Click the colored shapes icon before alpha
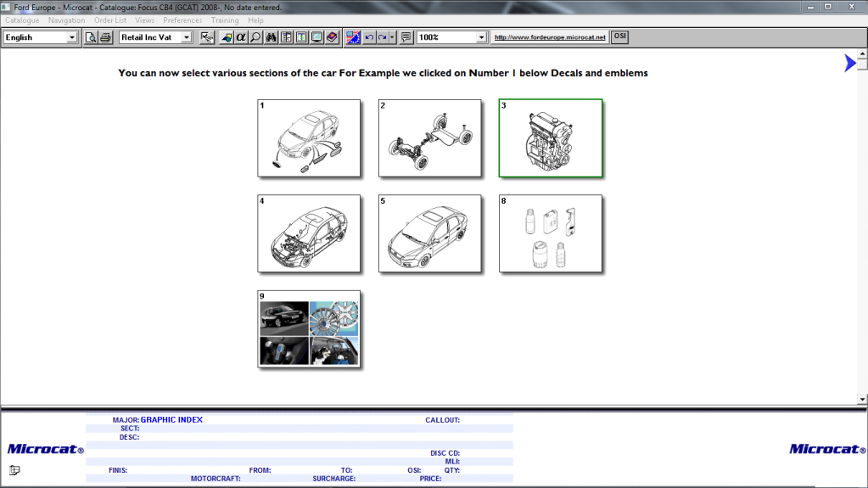 pyautogui.click(x=226, y=37)
